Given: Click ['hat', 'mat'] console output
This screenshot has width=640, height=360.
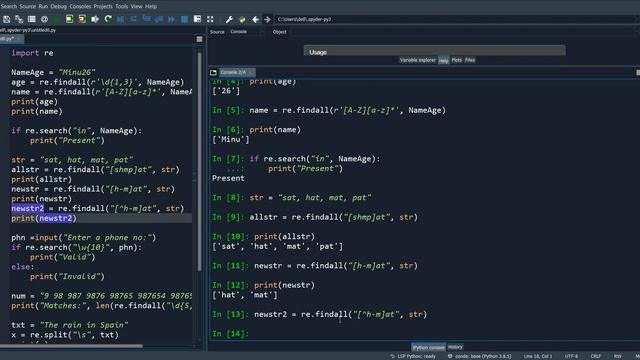Looking at the screenshot, I should tap(244, 295).
